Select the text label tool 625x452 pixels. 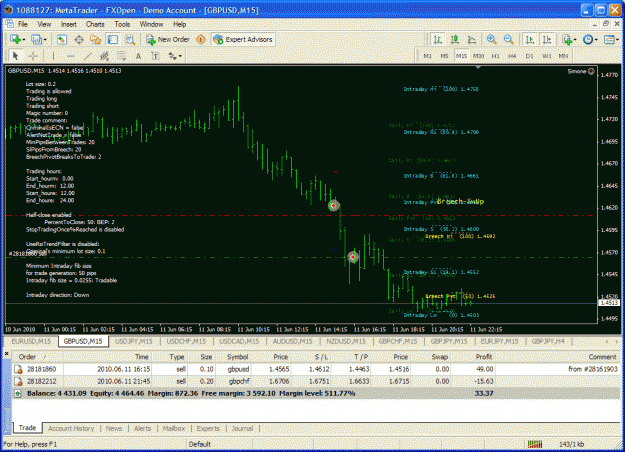155,56
